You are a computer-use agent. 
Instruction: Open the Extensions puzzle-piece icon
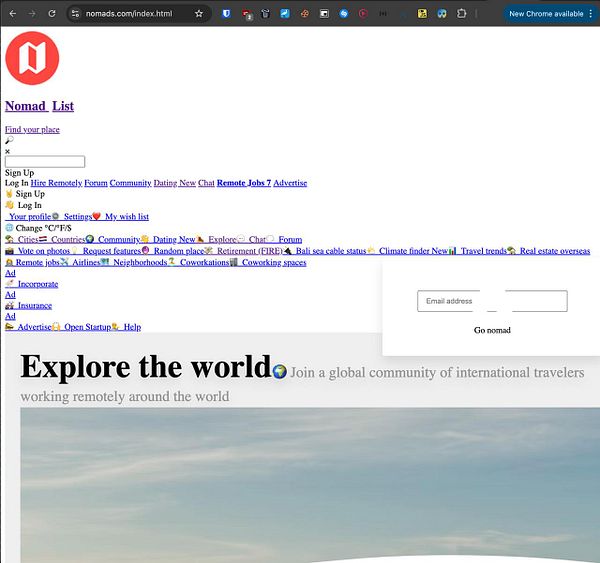coord(461,14)
